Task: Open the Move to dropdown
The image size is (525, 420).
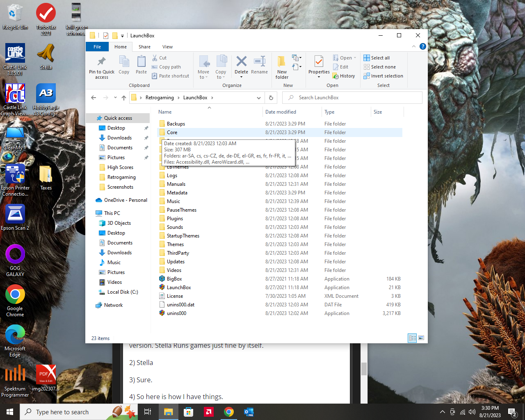Action: 203,67
